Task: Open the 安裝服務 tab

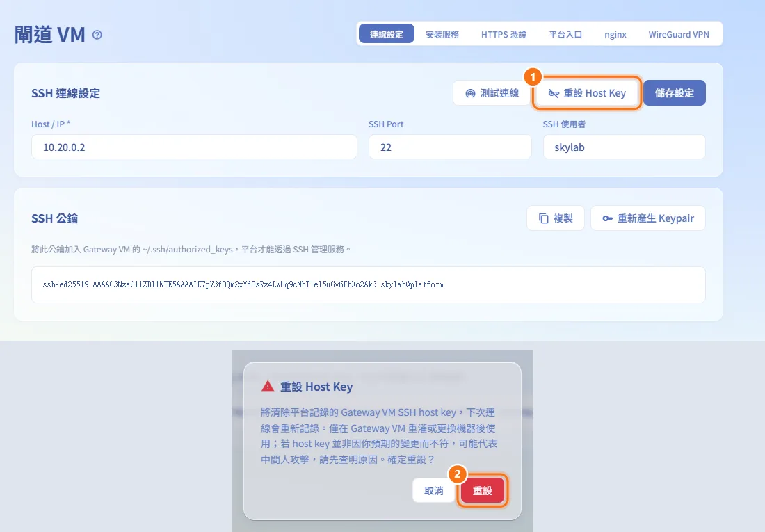Action: pos(442,34)
